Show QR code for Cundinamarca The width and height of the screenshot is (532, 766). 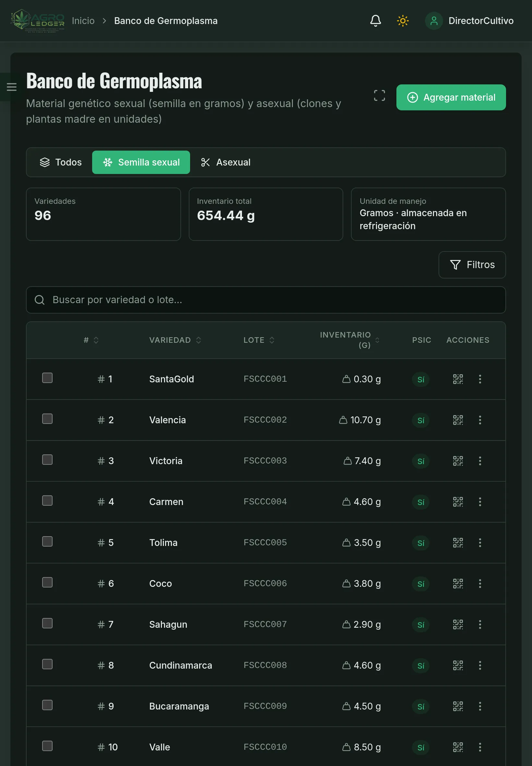click(458, 665)
